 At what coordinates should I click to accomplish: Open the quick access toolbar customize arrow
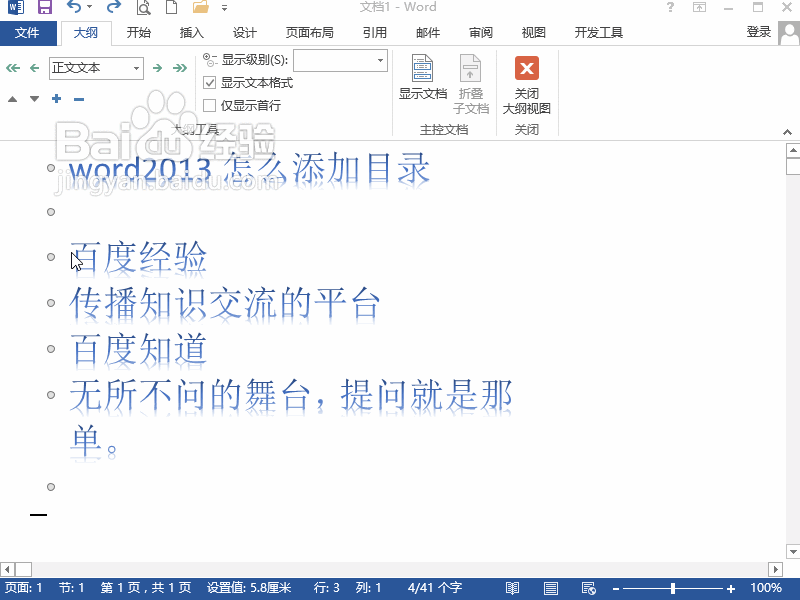pyautogui.click(x=224, y=8)
